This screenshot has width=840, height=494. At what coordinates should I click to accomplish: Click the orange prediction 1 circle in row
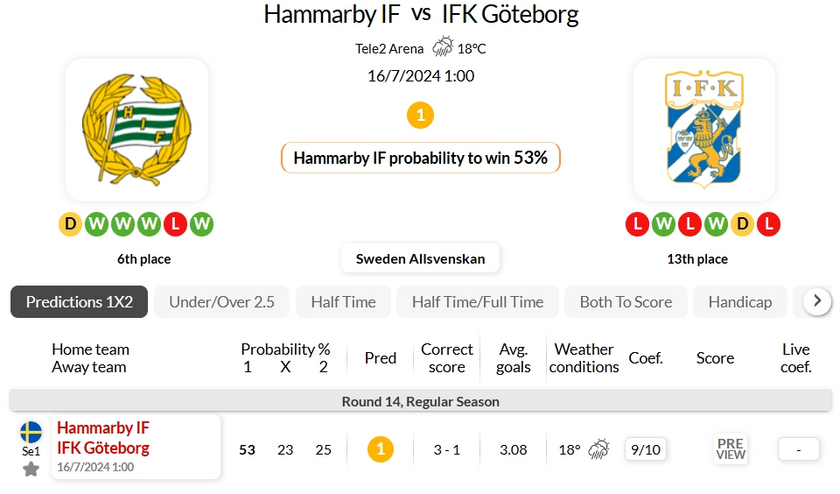(380, 449)
